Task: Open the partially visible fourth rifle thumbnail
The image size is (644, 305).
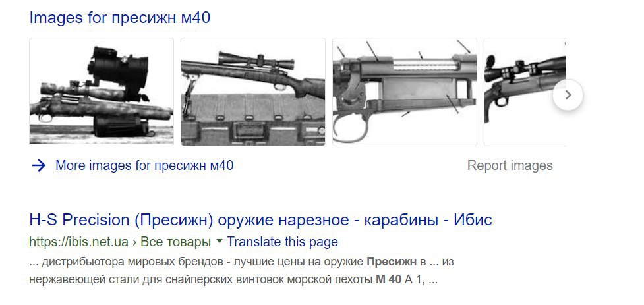Action: click(x=525, y=92)
